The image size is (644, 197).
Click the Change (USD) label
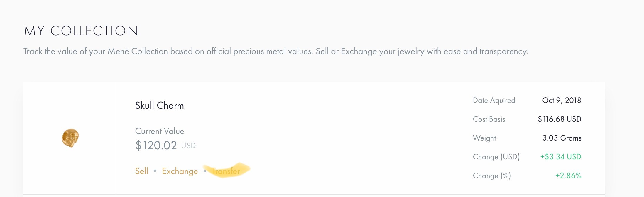tap(496, 157)
